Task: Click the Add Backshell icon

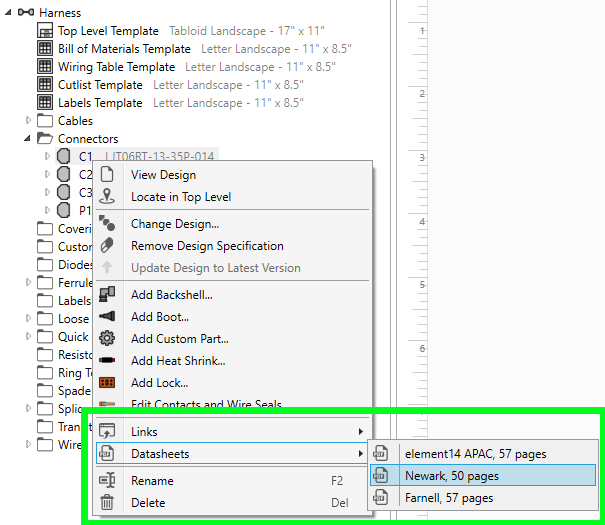Action: point(107,294)
